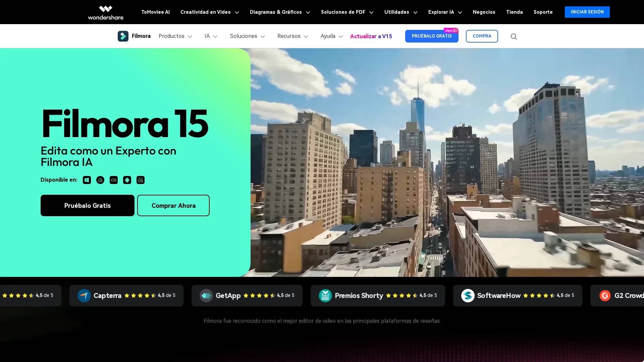Select the Windows platform icon

[87, 180]
